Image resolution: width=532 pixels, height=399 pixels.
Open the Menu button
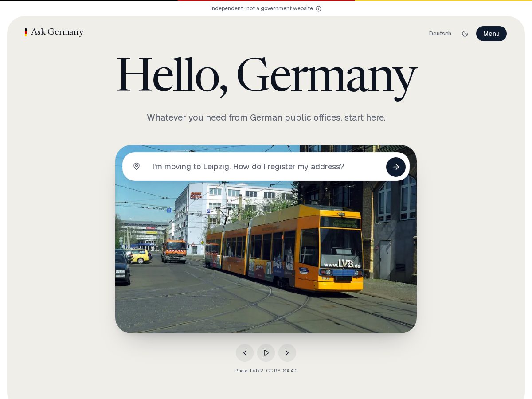491,34
